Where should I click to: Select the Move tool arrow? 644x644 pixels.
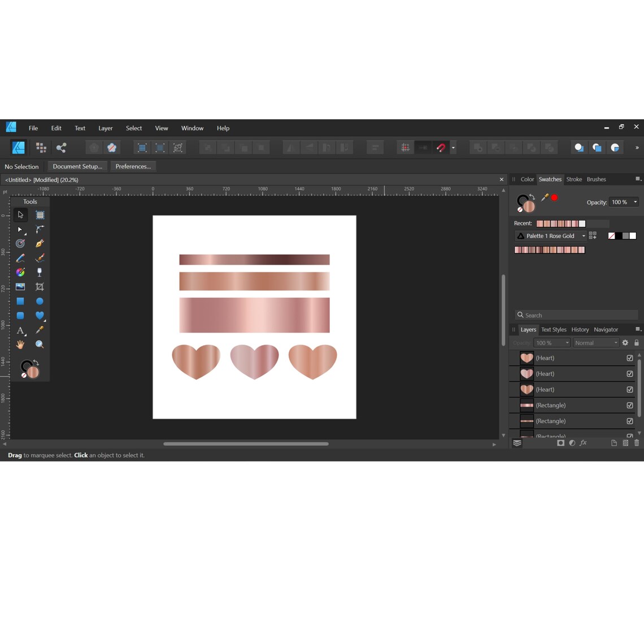tap(20, 215)
